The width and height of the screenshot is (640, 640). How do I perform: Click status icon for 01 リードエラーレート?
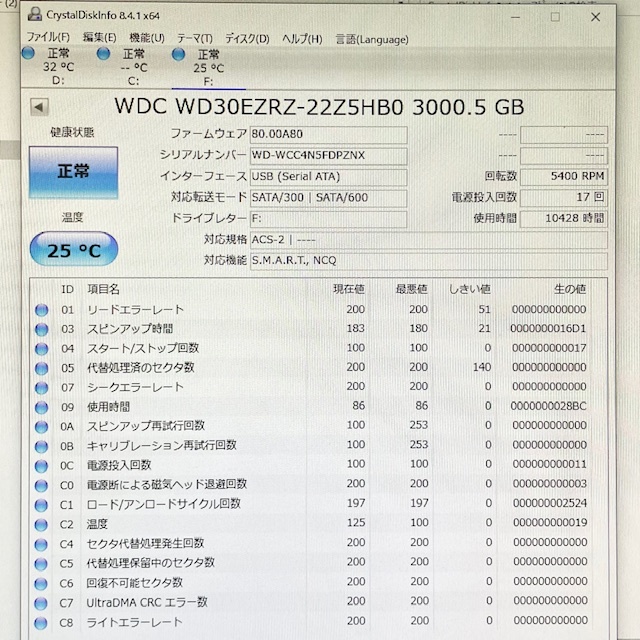(41, 310)
